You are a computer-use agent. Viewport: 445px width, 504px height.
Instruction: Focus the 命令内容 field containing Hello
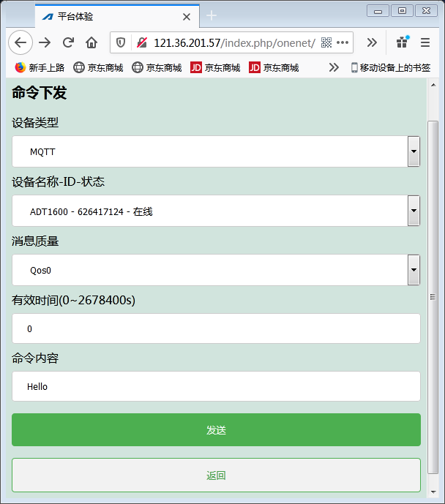[x=216, y=386]
